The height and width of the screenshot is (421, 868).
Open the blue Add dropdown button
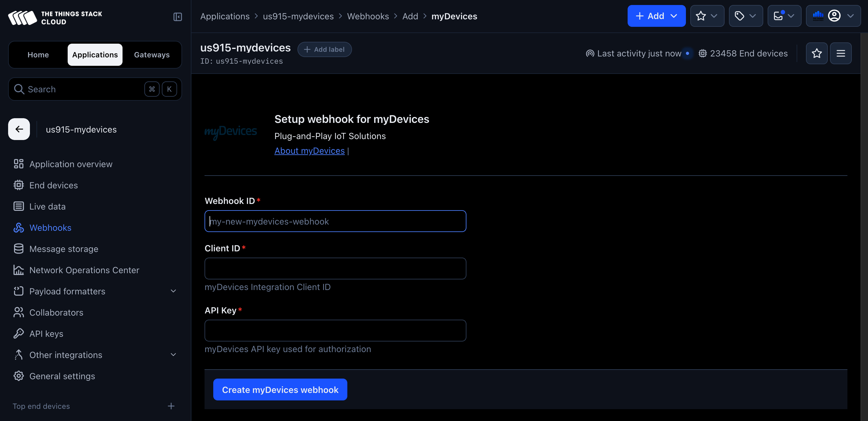[656, 16]
